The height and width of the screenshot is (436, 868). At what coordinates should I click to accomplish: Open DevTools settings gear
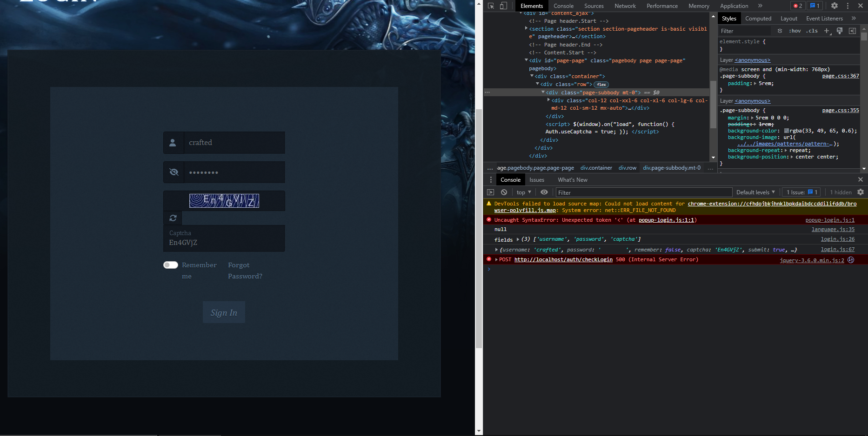click(835, 6)
